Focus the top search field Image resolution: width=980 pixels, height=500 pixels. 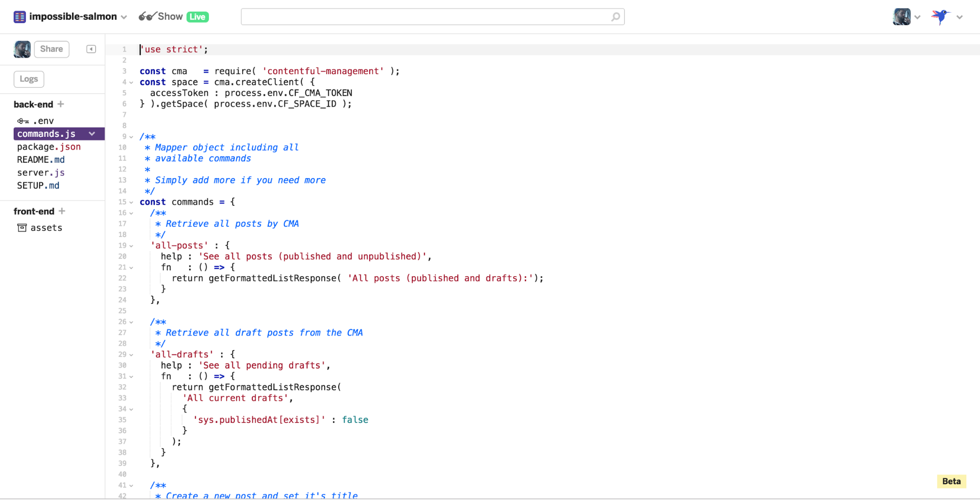(x=432, y=17)
